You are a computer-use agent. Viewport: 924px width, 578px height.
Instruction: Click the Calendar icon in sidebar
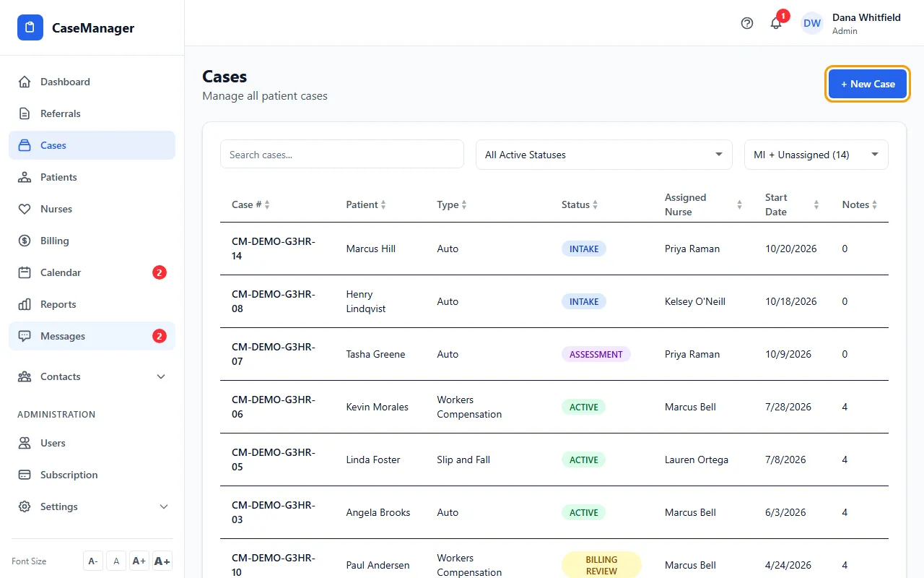[25, 272]
